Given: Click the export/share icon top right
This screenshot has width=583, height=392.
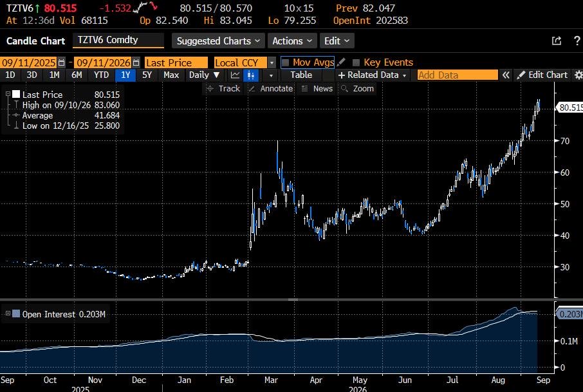Looking at the screenshot, I should [557, 41].
